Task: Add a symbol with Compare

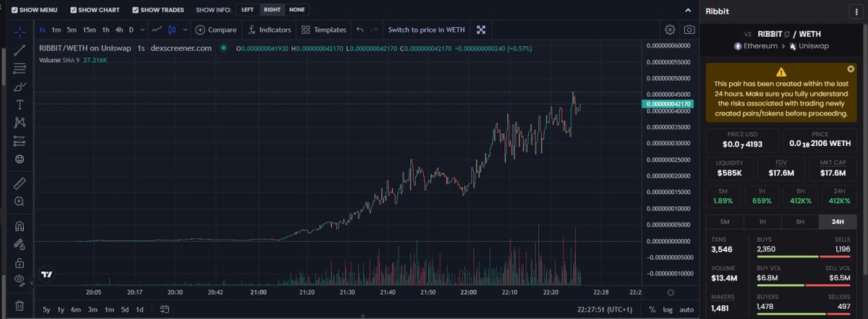Action: [216, 30]
